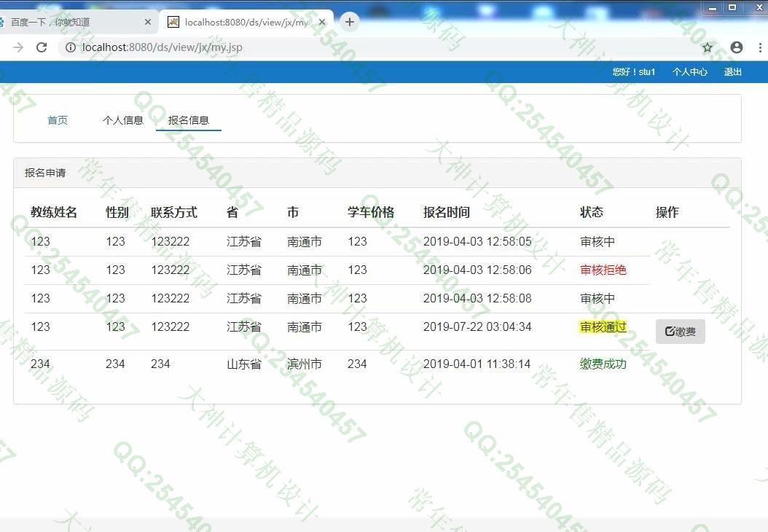The width and height of the screenshot is (768, 532).
Task: Reload the page with refresh icon
Action: tap(42, 47)
